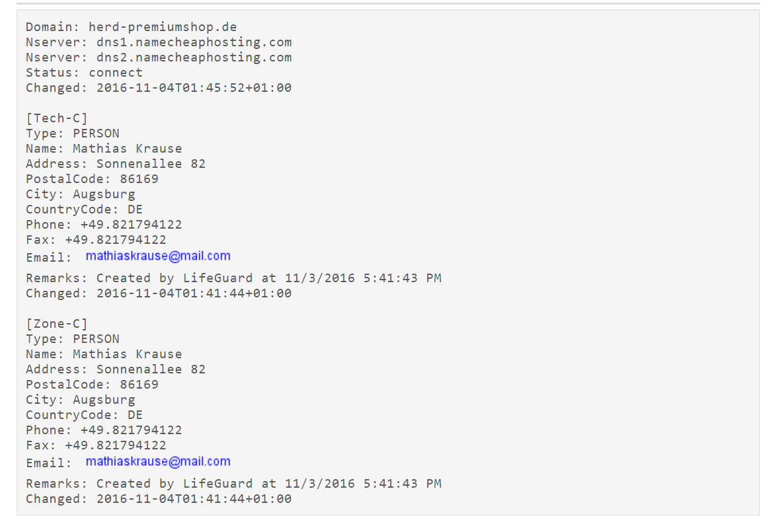The width and height of the screenshot is (773, 532).
Task: Click the [Tech-C] section heading
Action: (57, 119)
